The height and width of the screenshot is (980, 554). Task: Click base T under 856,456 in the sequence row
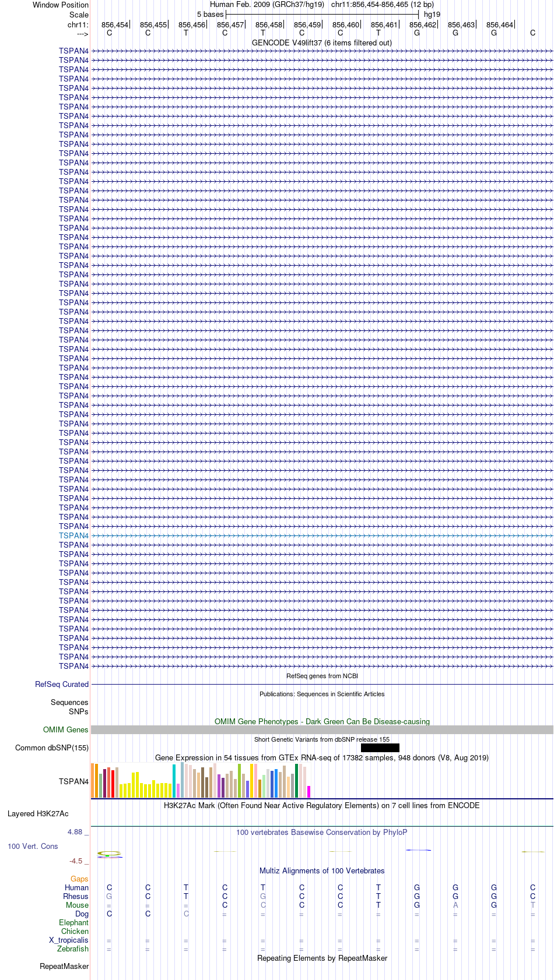tap(186, 33)
